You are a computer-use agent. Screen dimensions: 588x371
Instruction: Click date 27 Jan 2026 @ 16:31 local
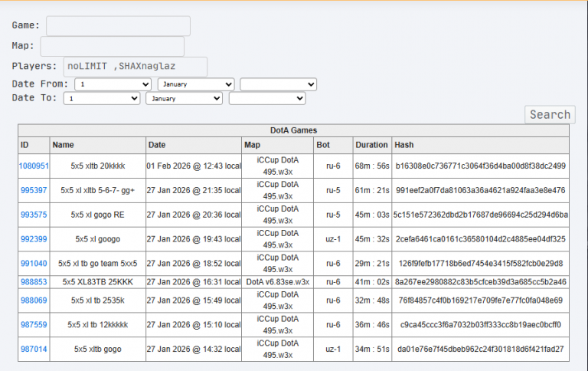[194, 282]
